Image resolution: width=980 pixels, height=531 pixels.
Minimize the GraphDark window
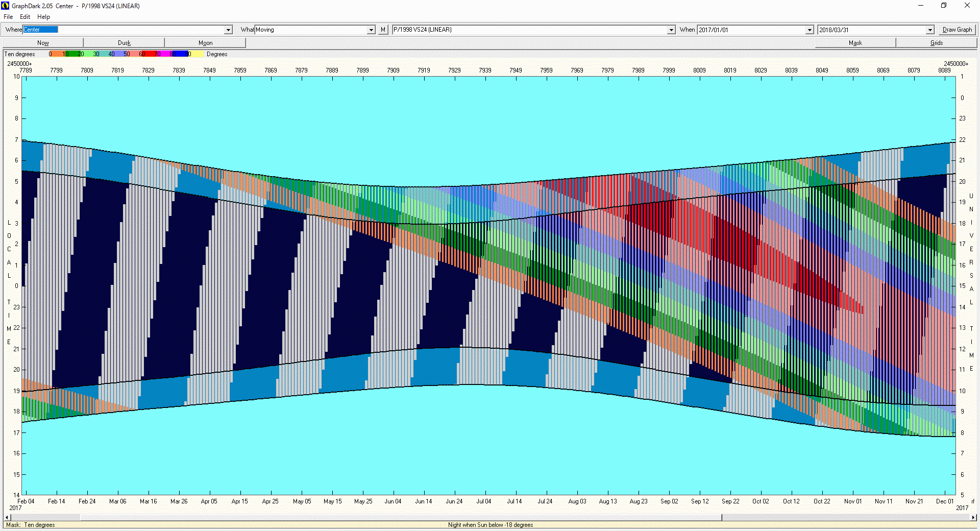[x=921, y=6]
